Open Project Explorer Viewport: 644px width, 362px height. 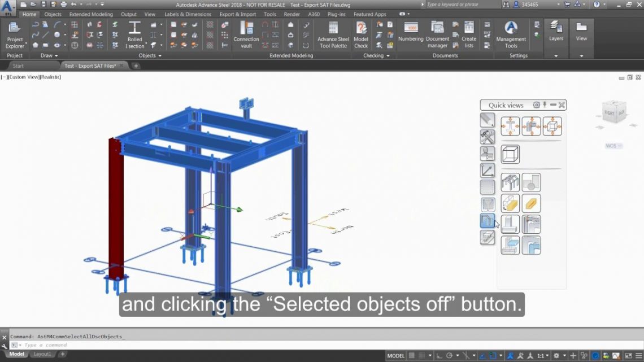pyautogui.click(x=15, y=36)
